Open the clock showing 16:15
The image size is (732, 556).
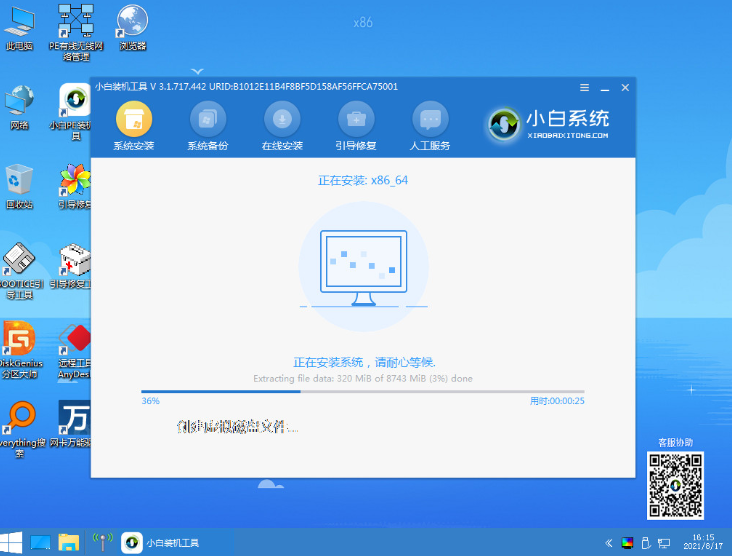click(x=703, y=542)
